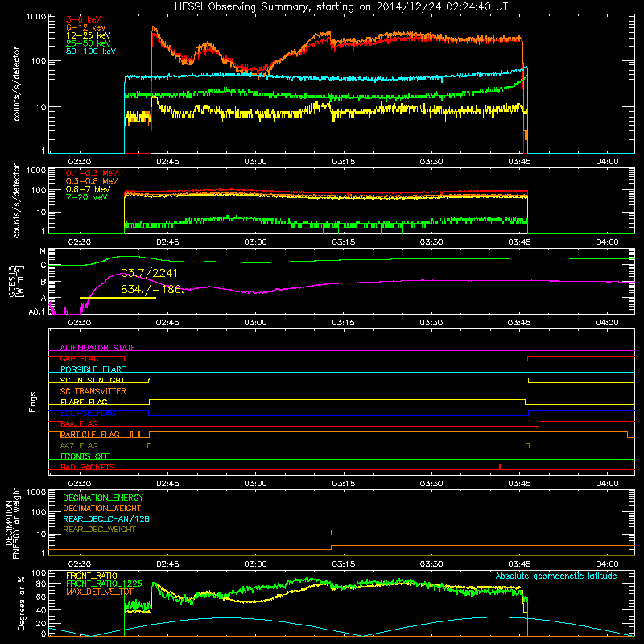Screen dimensions: 644x644
Task: Click the Absolute geomagnetic latitude label
Action: click(556, 576)
